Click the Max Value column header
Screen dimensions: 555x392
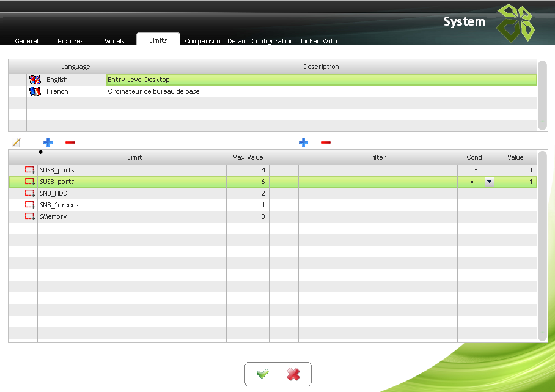(x=248, y=157)
